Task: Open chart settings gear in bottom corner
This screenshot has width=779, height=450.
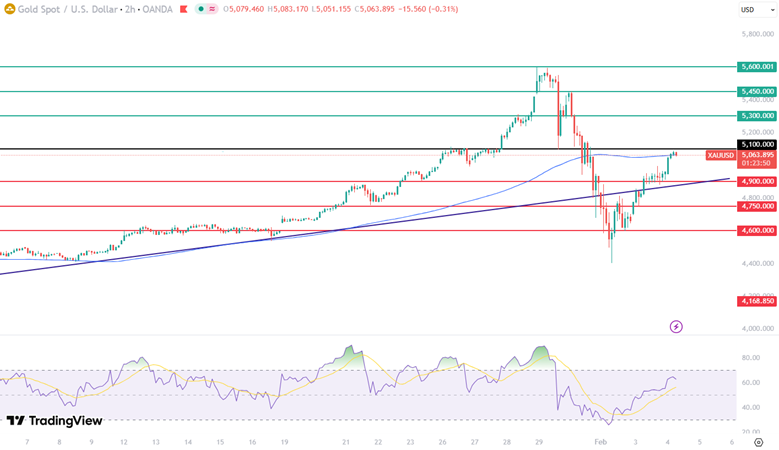Action: point(759,441)
